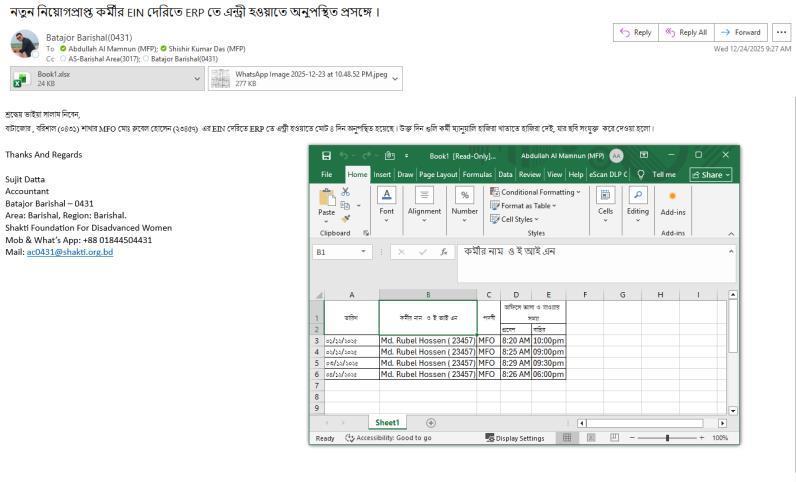This screenshot has width=796, height=482.
Task: Click the Format Painter brush icon
Action: pos(345,218)
